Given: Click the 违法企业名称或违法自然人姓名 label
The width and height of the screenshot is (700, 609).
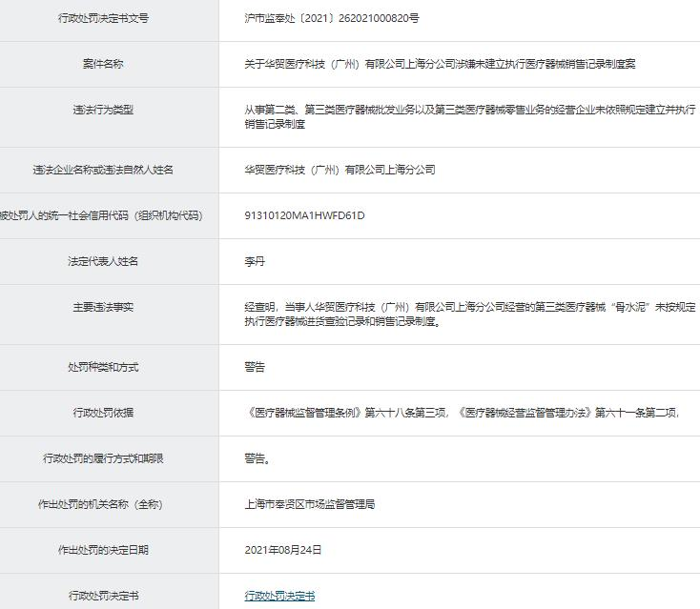Looking at the screenshot, I should click(103, 170).
